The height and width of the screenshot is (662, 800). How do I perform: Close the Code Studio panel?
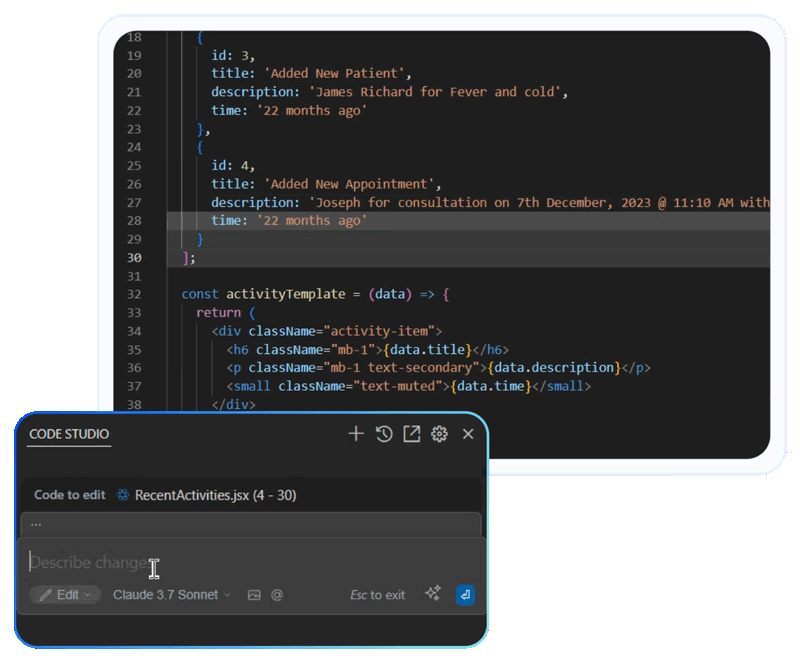click(x=467, y=434)
